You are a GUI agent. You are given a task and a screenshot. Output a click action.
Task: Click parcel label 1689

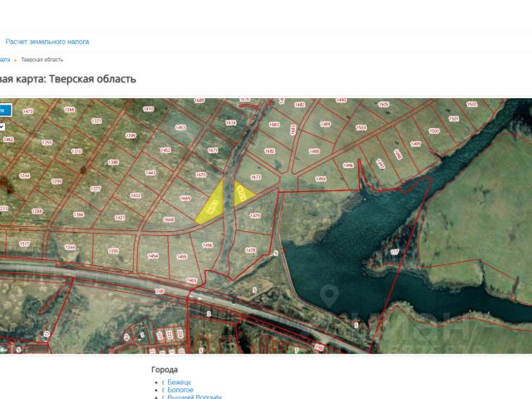[199, 101]
